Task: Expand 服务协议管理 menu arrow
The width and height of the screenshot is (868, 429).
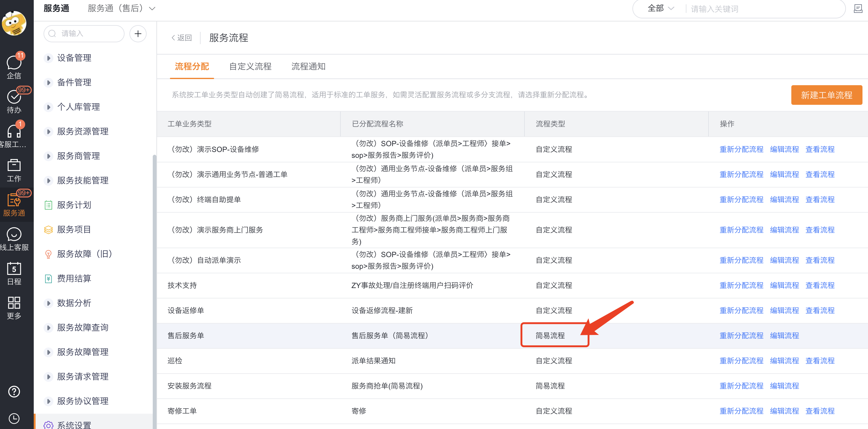Action: click(48, 401)
